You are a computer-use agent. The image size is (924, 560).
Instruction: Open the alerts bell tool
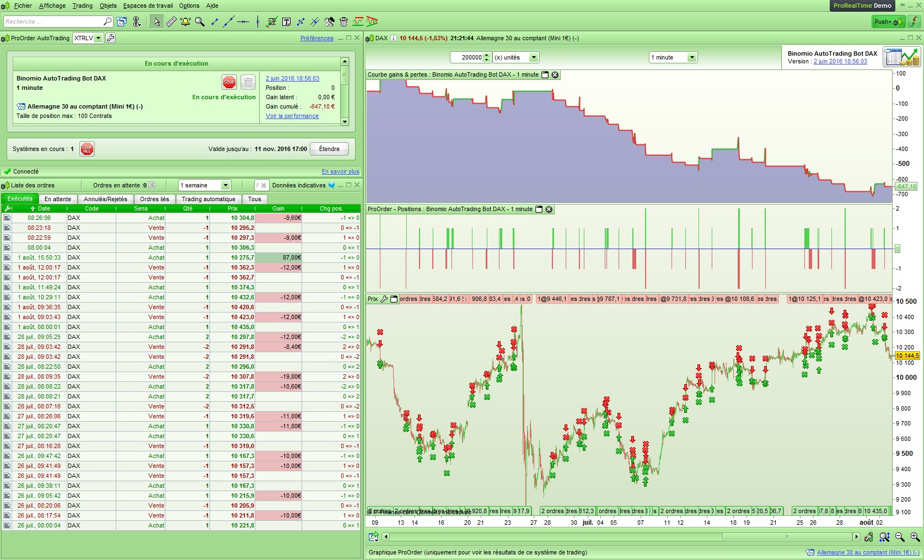pos(185,22)
